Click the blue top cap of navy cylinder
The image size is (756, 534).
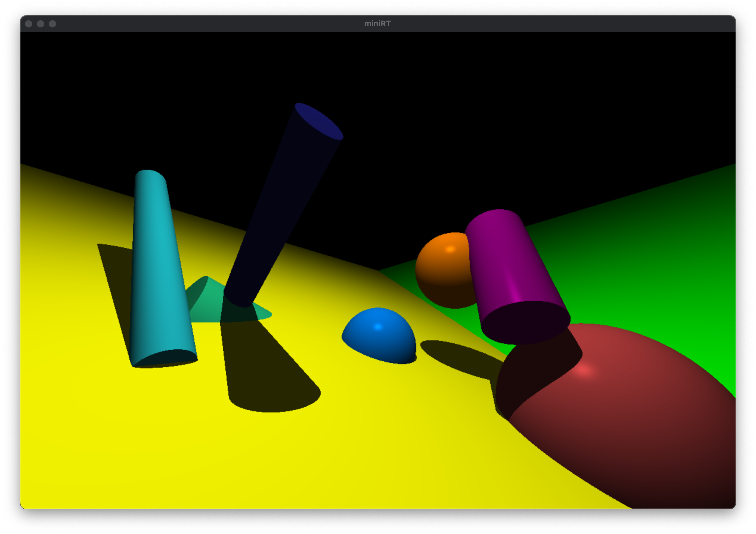tap(319, 121)
